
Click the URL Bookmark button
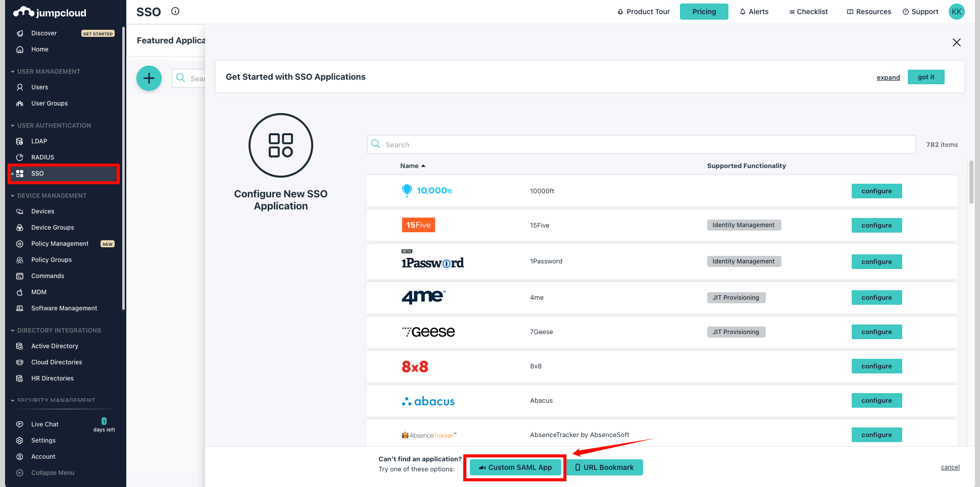pos(605,467)
